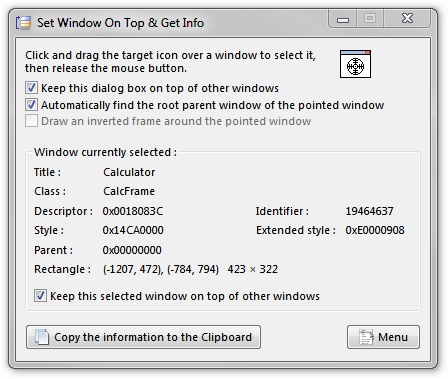This screenshot has height=379, width=448.
Task: Click the identifier value 19464637
Action: tap(369, 211)
